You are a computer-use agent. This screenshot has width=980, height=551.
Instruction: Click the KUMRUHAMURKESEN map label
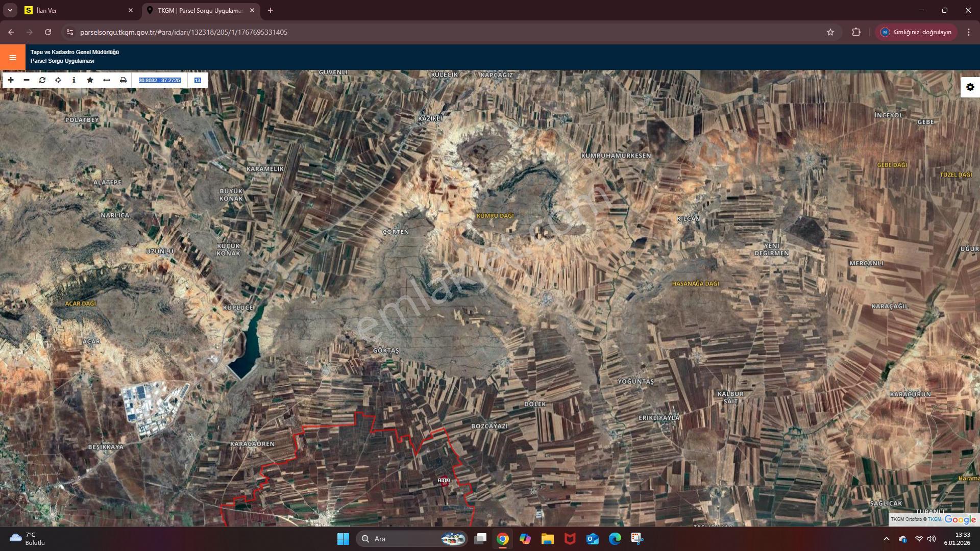(x=616, y=156)
